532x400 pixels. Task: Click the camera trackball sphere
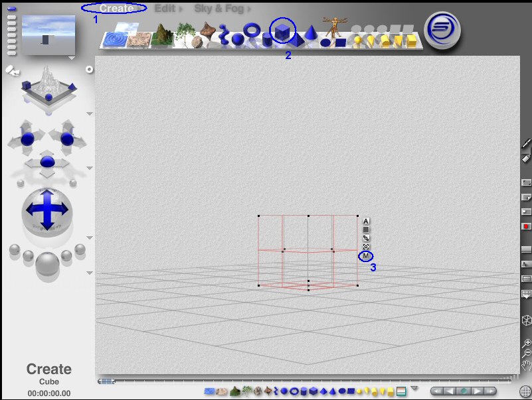point(47,212)
